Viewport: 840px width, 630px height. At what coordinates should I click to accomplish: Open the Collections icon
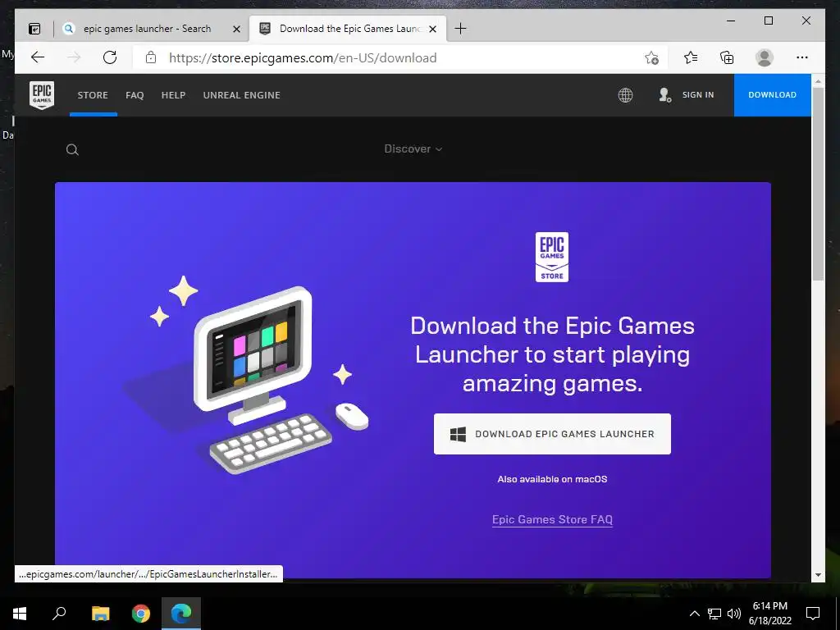pos(727,57)
